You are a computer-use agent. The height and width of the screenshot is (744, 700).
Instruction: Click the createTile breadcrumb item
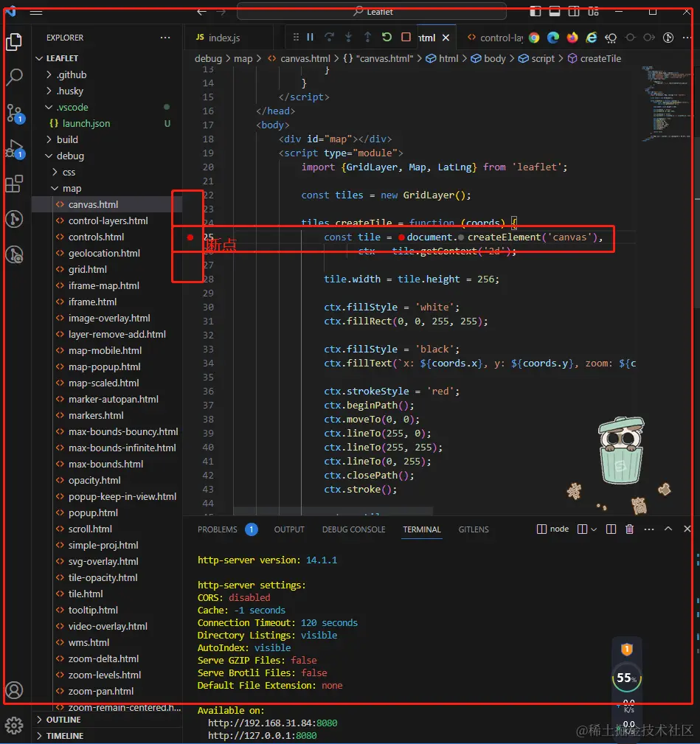coord(595,58)
